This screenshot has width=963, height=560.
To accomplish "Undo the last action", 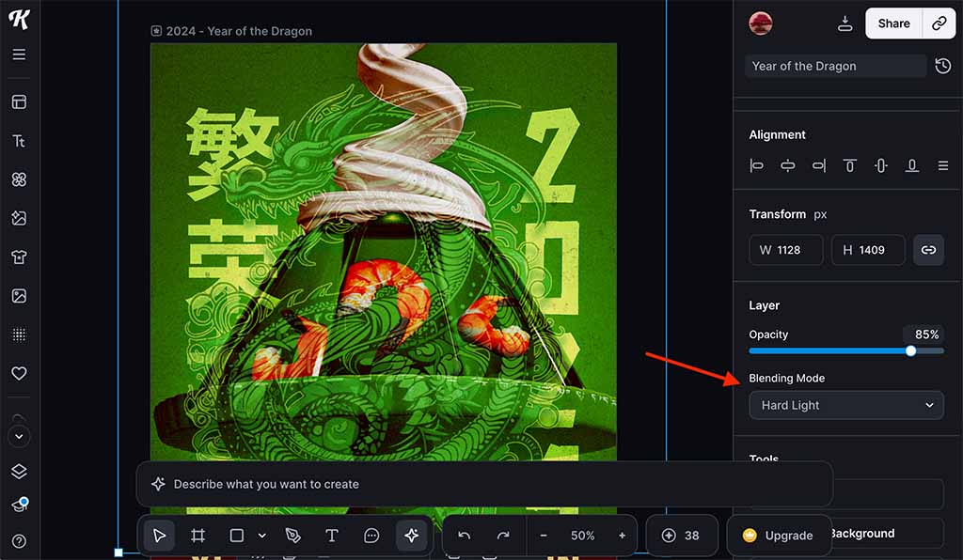I will click(x=463, y=535).
